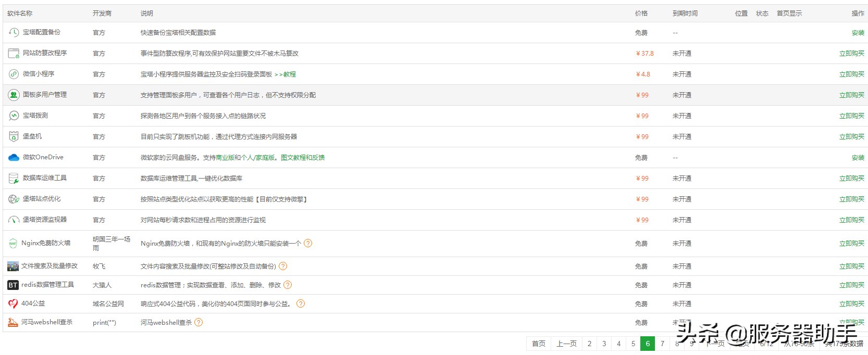Open the 微信小程序 >>教程 link
This screenshot has width=868, height=355.
point(285,74)
